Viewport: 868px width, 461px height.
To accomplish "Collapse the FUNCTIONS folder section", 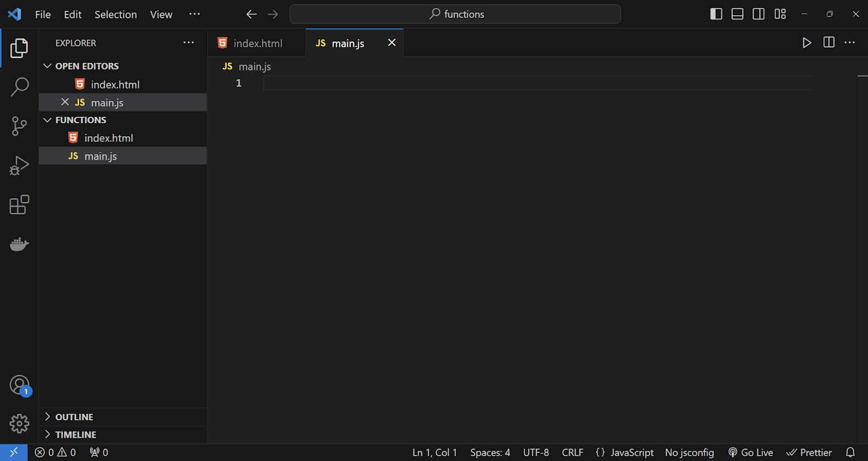I will (123, 120).
